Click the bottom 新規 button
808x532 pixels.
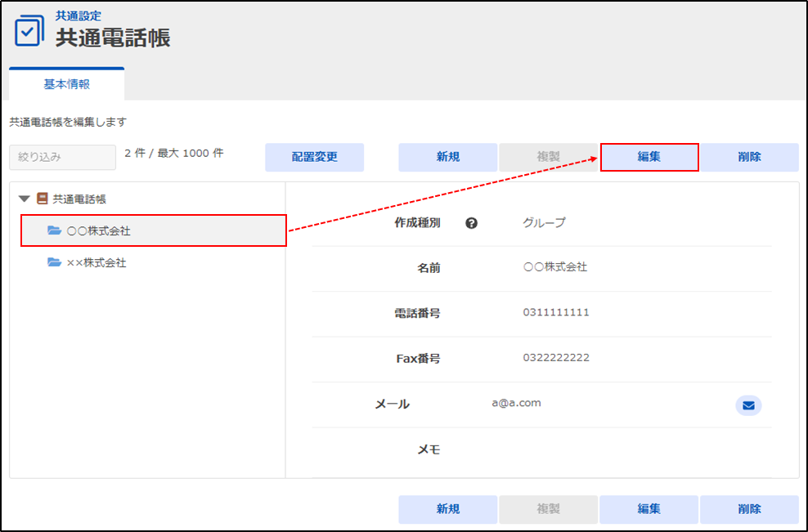447,509
